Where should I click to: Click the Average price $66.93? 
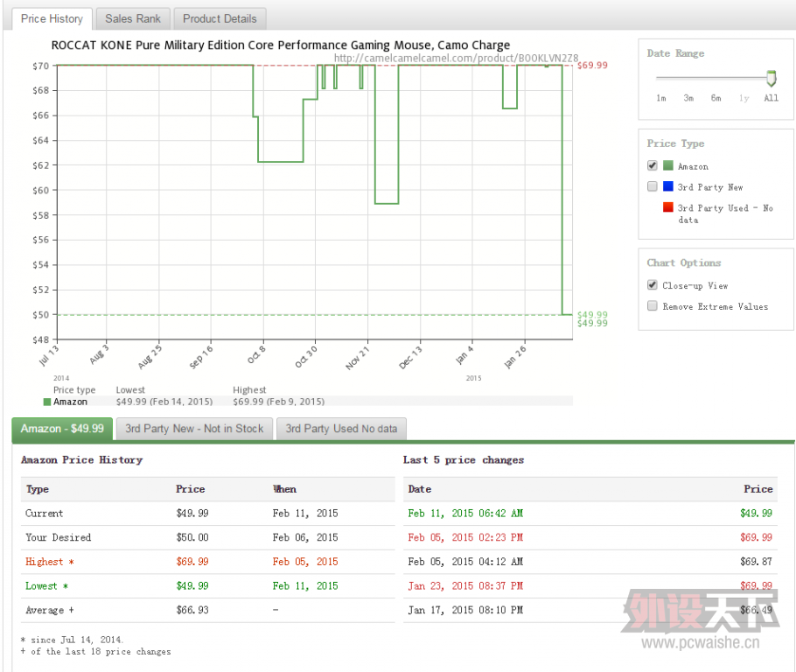(192, 610)
